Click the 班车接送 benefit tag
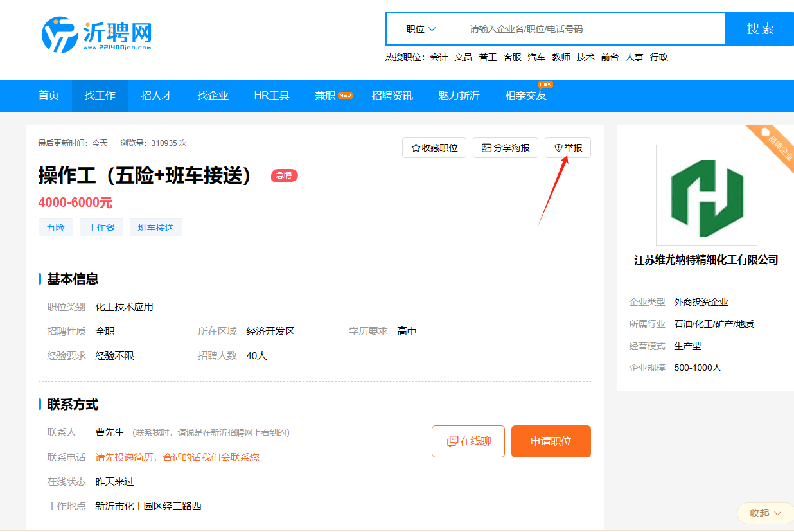 156,227
